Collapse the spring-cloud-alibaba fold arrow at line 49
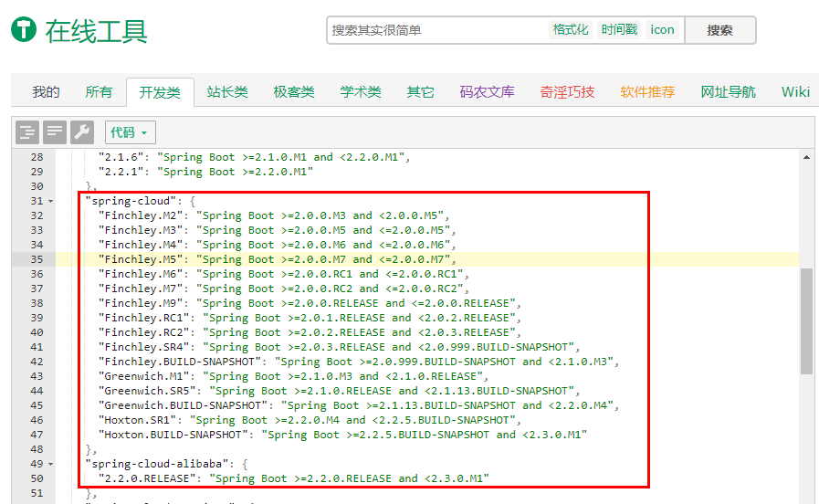 click(x=50, y=465)
